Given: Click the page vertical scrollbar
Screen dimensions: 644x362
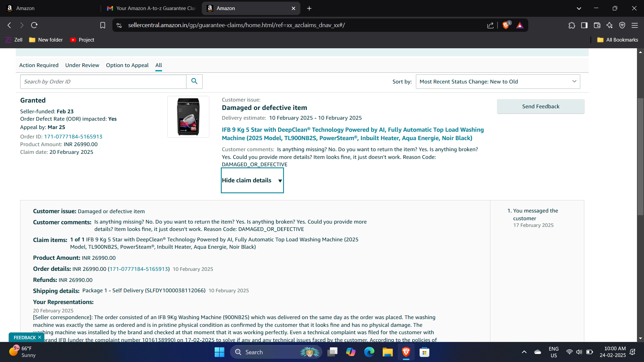Looking at the screenshot, I should 640,157.
